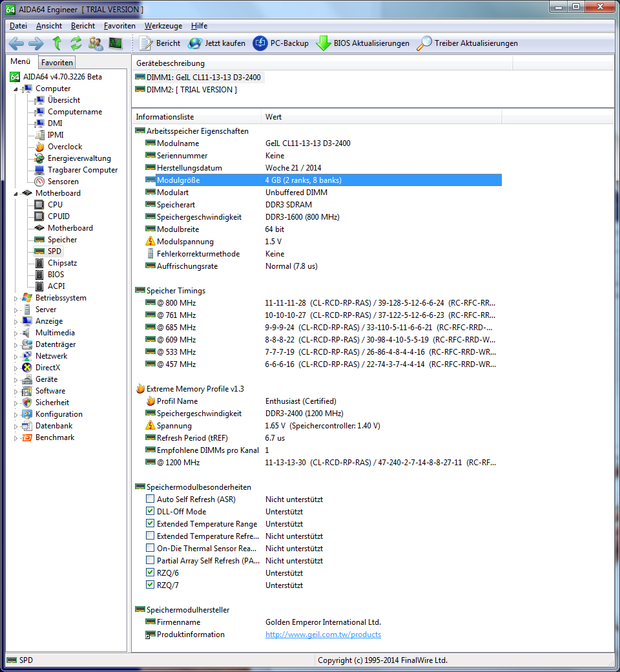Toggle the On-Die Thermal Sensor checkbox
Image resolution: width=620 pixels, height=672 pixels.
coord(150,547)
